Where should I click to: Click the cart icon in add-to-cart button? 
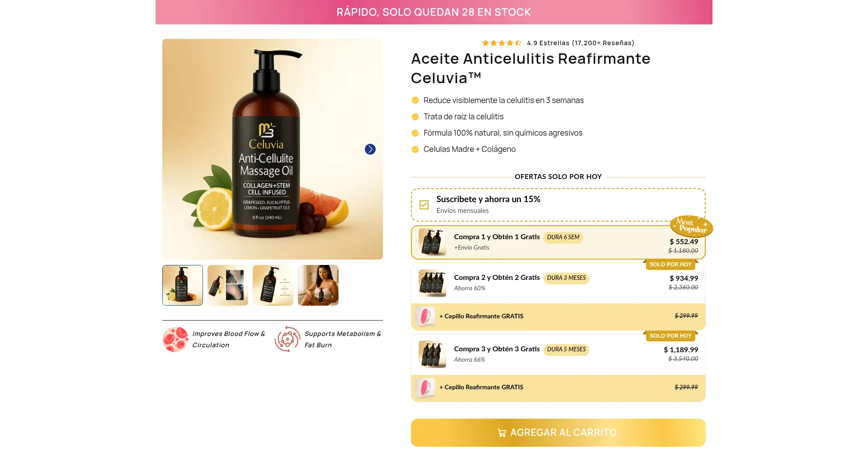502,433
